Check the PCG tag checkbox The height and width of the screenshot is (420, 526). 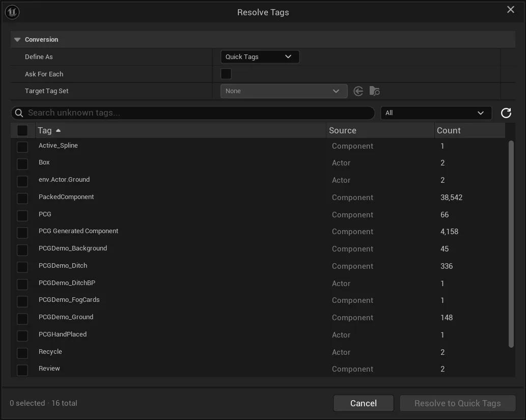[22, 215]
